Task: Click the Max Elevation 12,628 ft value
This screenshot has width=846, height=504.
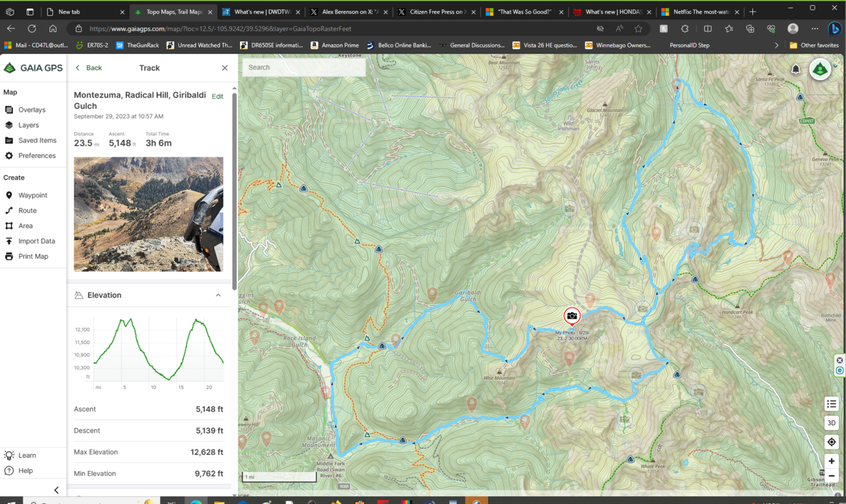Action: 206,452
